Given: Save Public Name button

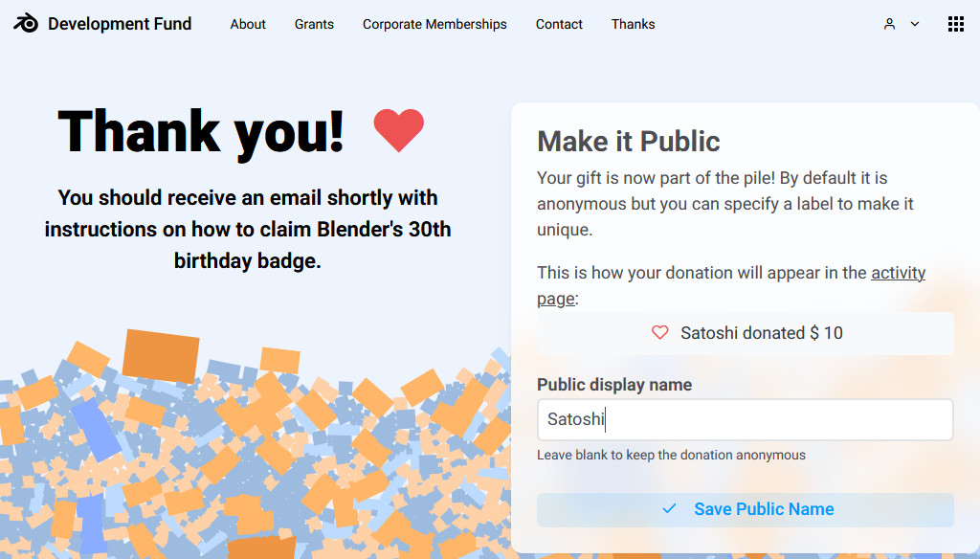Looking at the screenshot, I should 745,509.
